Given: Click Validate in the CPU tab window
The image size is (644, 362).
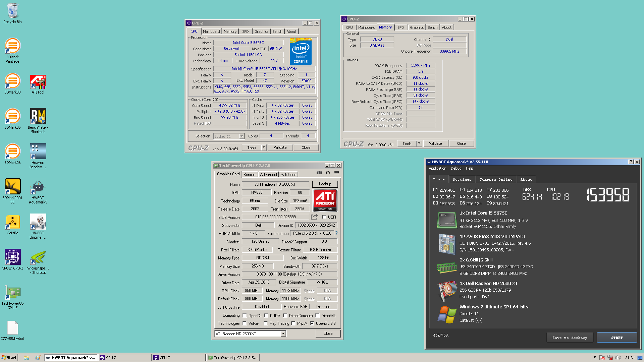Looking at the screenshot, I should pos(280,147).
